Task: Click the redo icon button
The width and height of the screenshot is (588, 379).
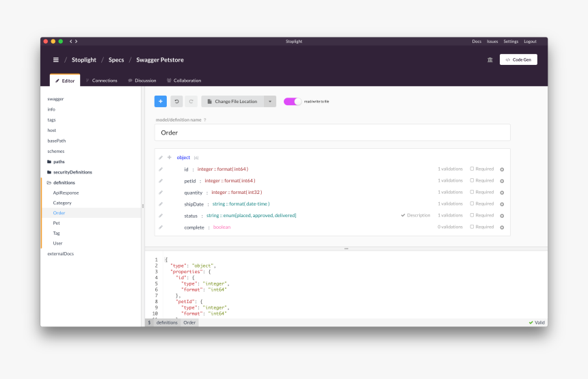Action: [191, 102]
